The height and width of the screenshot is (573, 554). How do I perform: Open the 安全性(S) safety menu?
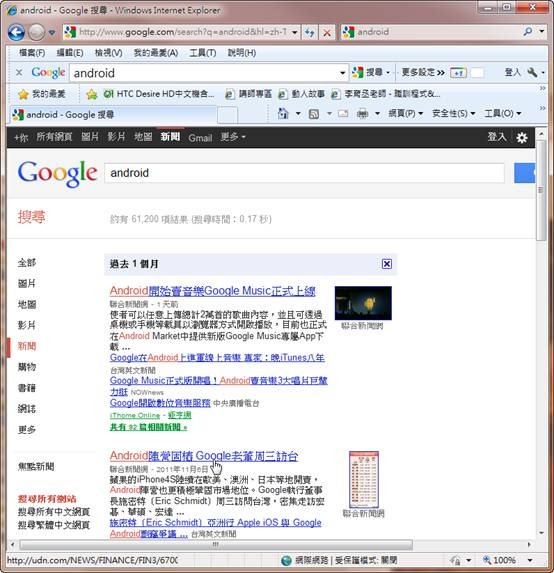click(x=454, y=114)
